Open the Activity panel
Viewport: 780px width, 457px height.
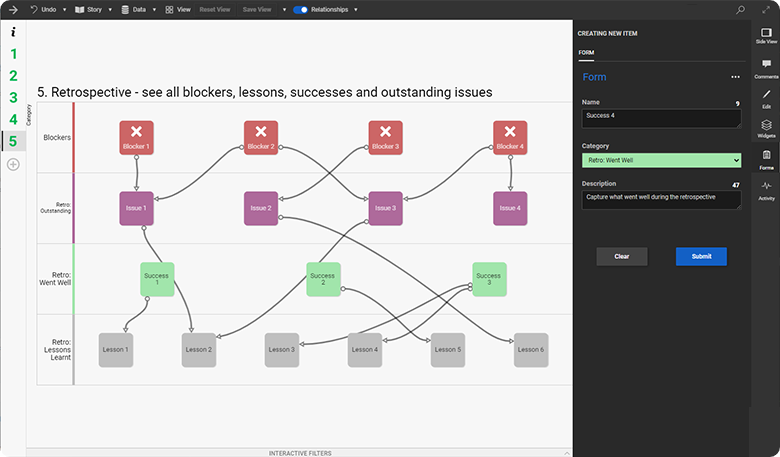766,190
